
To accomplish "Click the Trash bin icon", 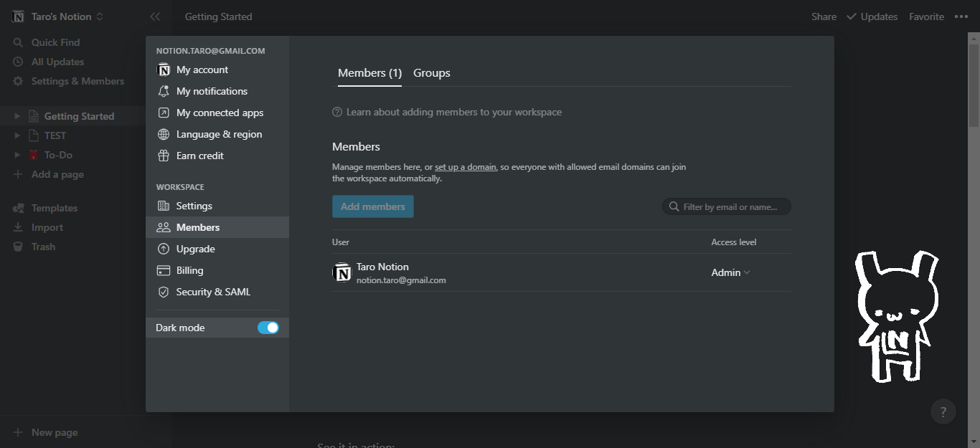I will [x=18, y=247].
